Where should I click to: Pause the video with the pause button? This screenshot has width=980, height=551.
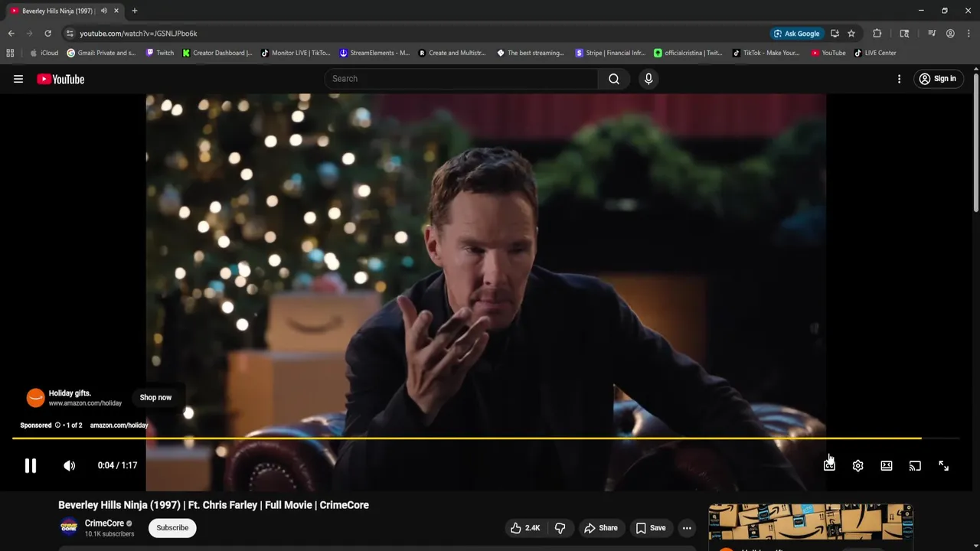coord(30,465)
